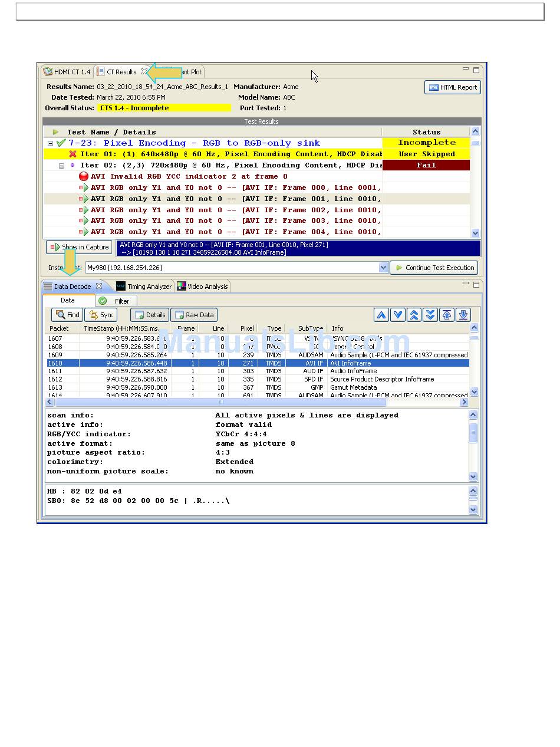Jump to last packet with bottom arrow button
Screen dimensions: 560x747
point(463,315)
